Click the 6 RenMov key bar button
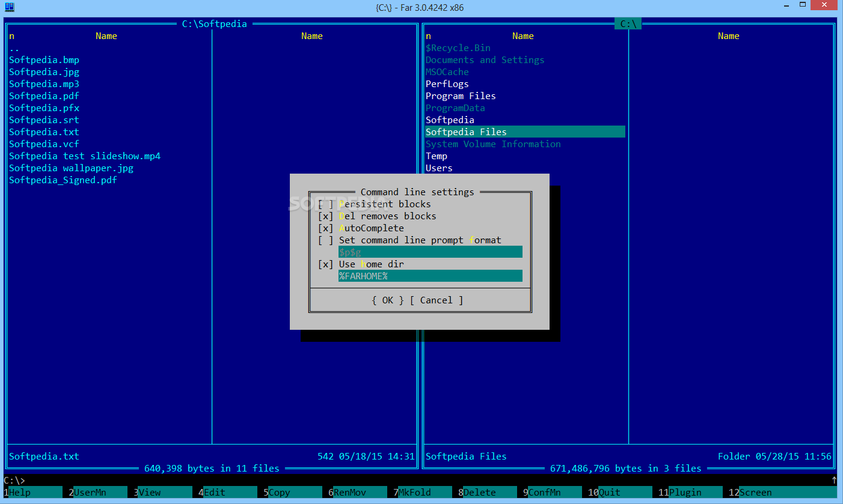 click(357, 493)
